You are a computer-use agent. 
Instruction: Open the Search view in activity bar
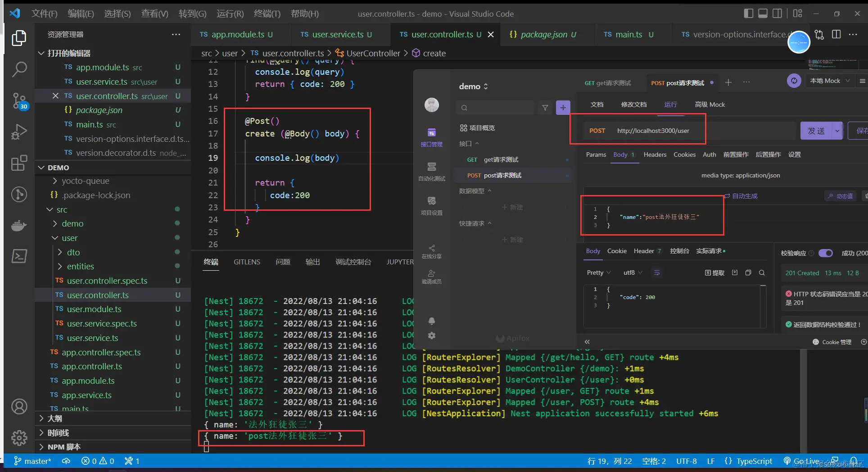[19, 69]
